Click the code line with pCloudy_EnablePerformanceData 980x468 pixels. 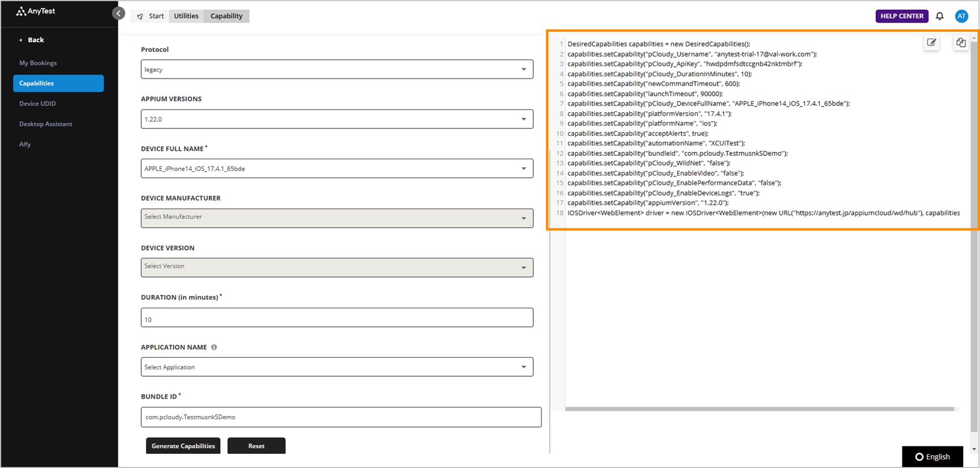point(674,183)
